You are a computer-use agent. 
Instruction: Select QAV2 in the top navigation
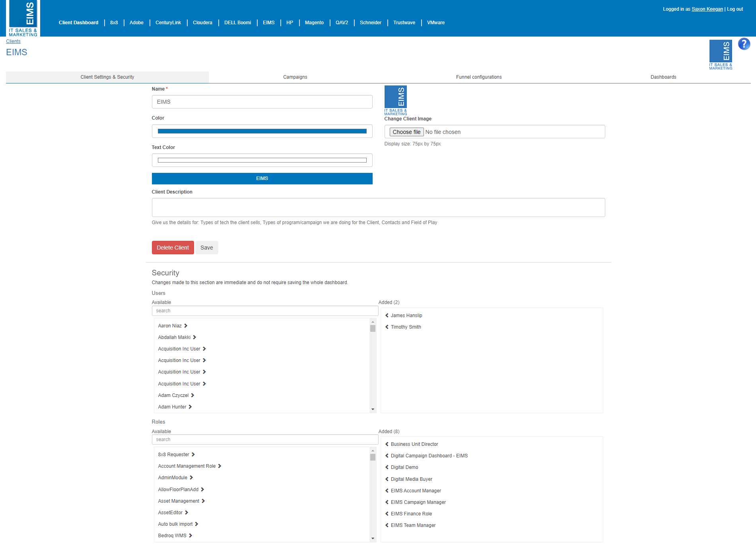click(342, 23)
